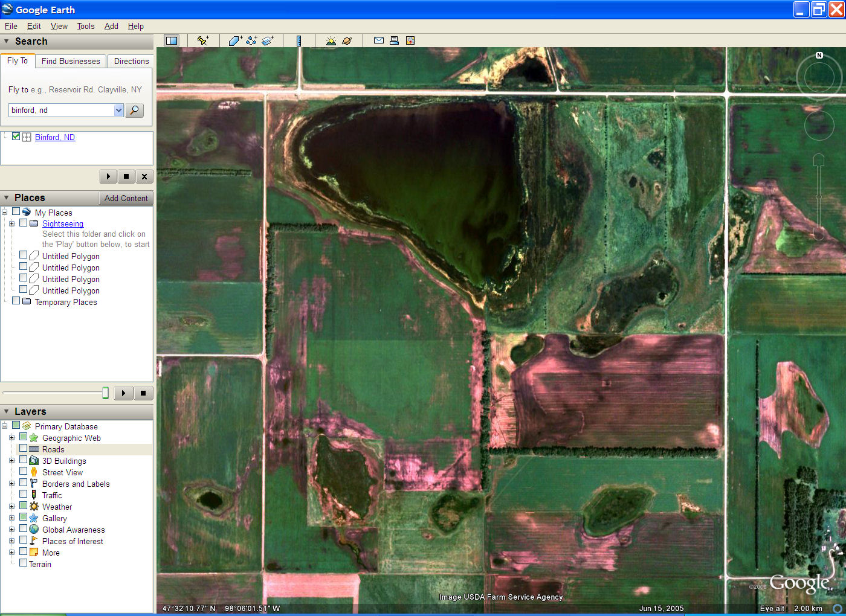Click the north indicator on the compass
Image resolution: width=846 pixels, height=616 pixels.
[x=819, y=55]
